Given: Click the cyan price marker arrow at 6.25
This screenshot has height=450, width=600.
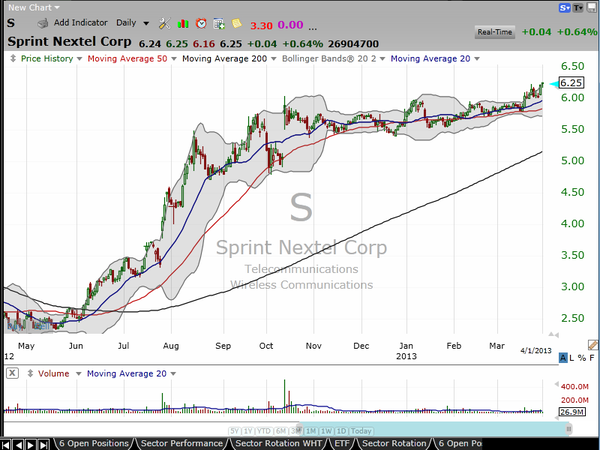Looking at the screenshot, I should (553, 83).
